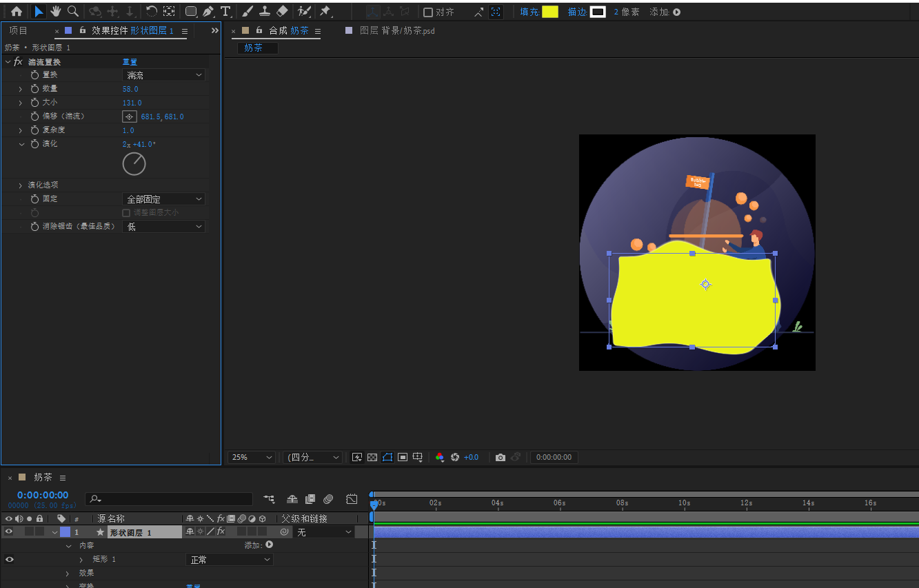The width and height of the screenshot is (919, 588).
Task: Toggle the 对齐 snapping checkbox
Action: 428,12
